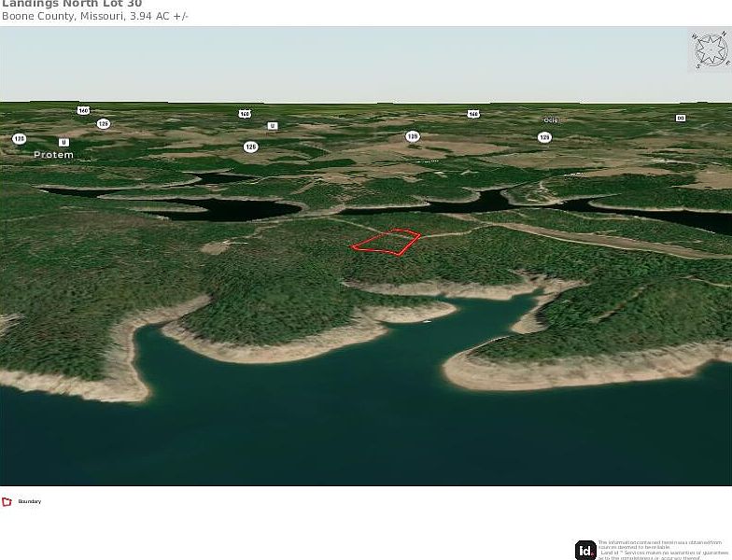Click the Ocie town label

click(x=550, y=120)
